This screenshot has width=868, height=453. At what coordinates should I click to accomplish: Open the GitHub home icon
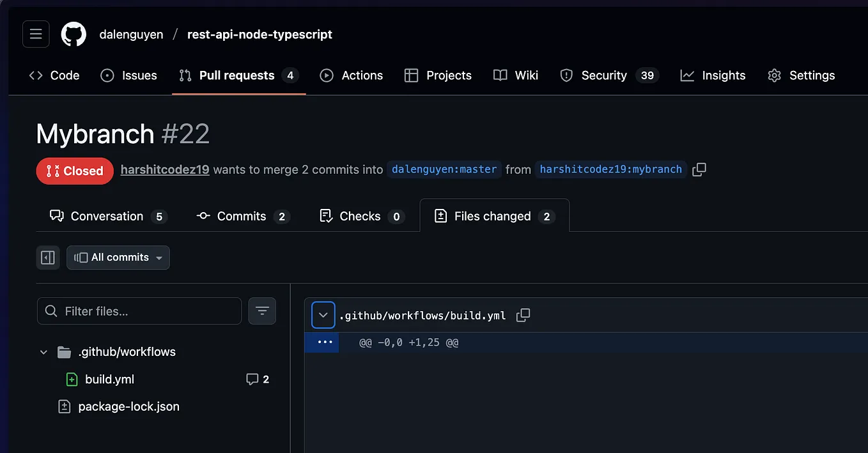(x=74, y=34)
